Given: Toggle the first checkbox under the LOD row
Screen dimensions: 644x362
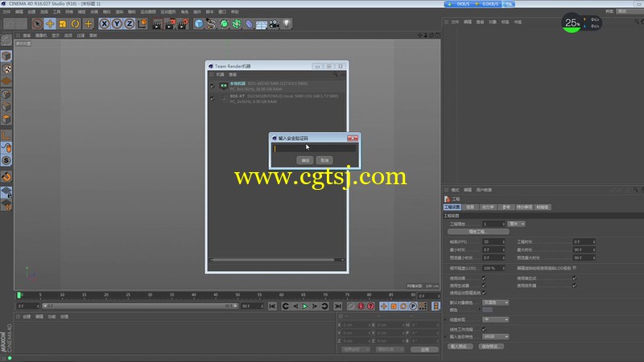Looking at the screenshot, I should (x=485, y=278).
